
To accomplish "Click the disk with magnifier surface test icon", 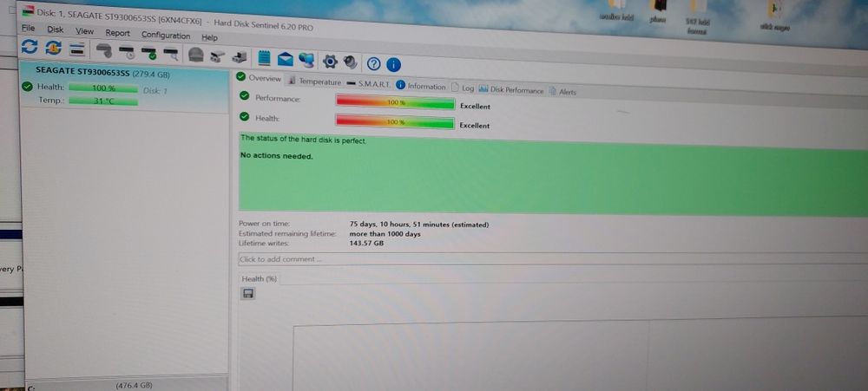I will (170, 54).
